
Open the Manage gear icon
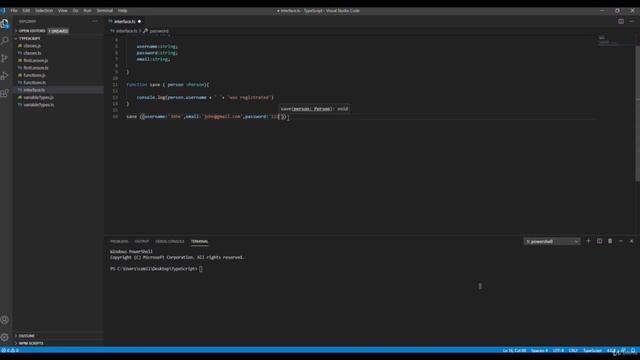click(x=5, y=337)
